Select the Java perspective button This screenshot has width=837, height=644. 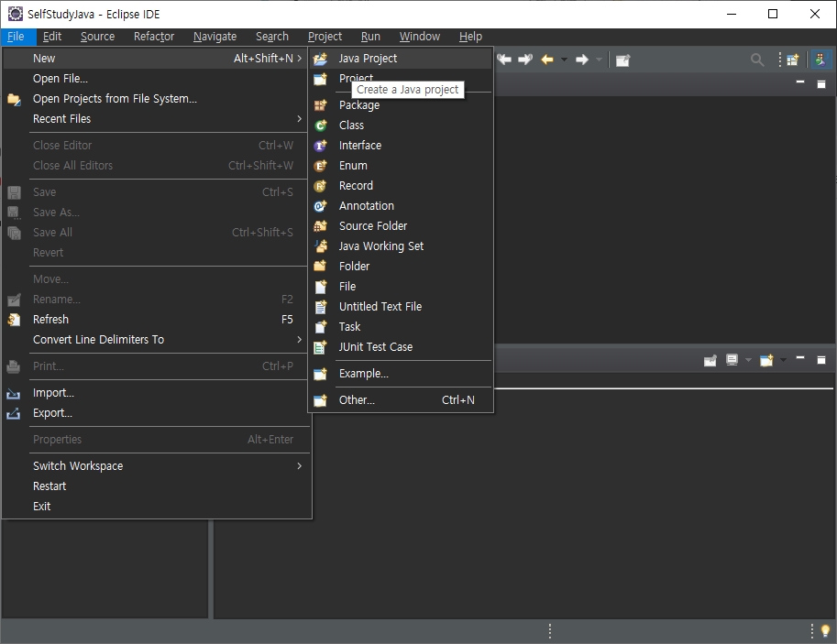[x=821, y=60]
